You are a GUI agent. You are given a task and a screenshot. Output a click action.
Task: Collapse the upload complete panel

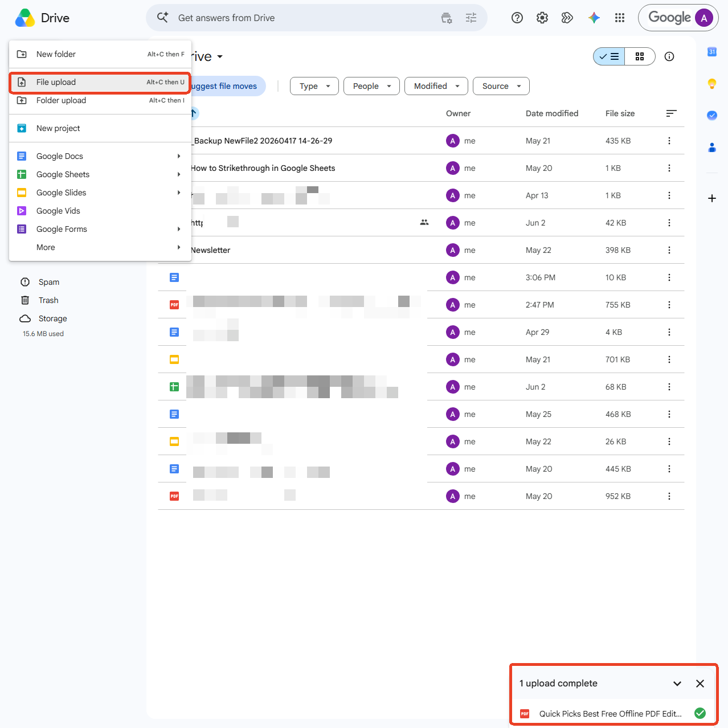[677, 684]
